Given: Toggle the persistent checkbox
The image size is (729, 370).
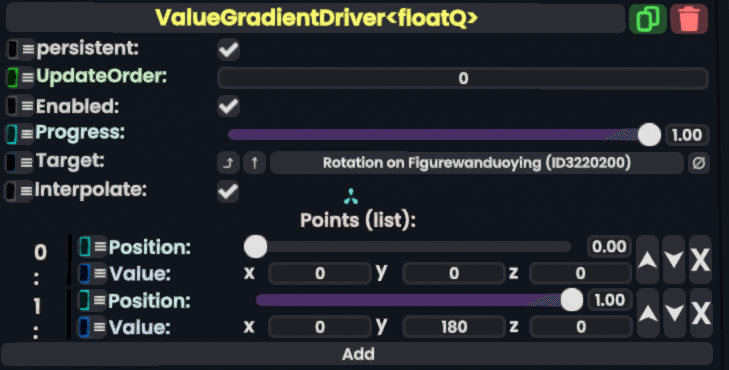Looking at the screenshot, I should pyautogui.click(x=228, y=49).
